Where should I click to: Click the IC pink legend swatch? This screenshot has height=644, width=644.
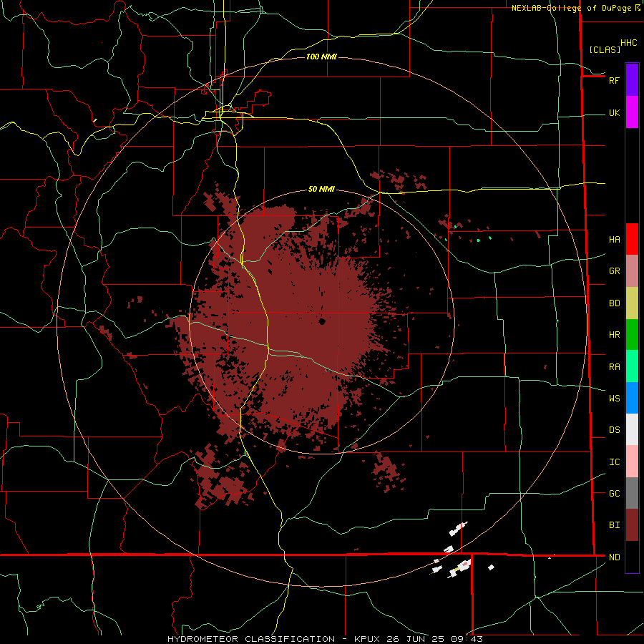click(632, 462)
